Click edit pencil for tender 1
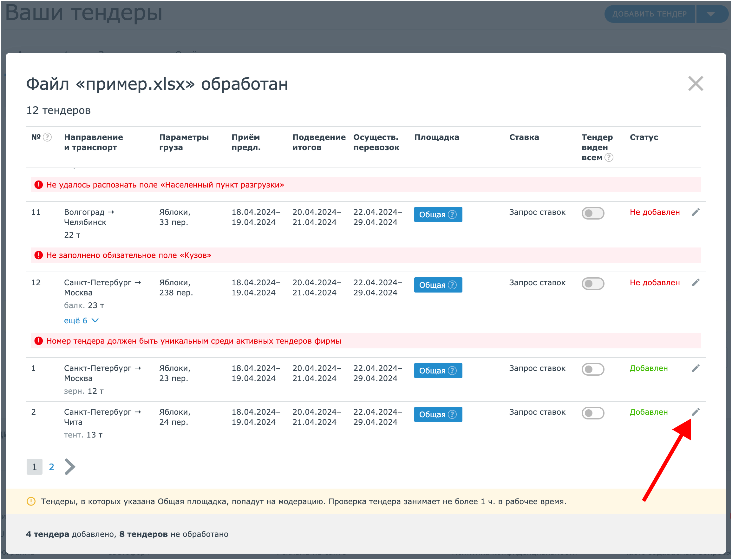This screenshot has width=732, height=560. click(x=695, y=368)
